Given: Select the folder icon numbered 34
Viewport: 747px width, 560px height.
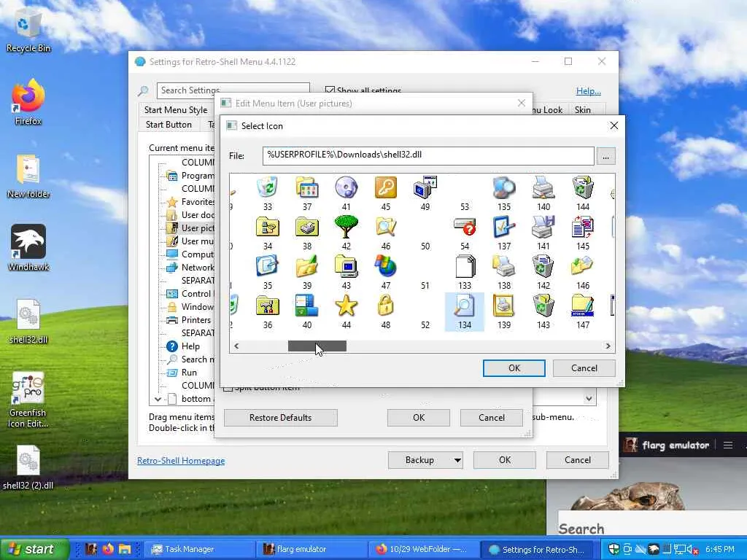Looking at the screenshot, I should [267, 227].
